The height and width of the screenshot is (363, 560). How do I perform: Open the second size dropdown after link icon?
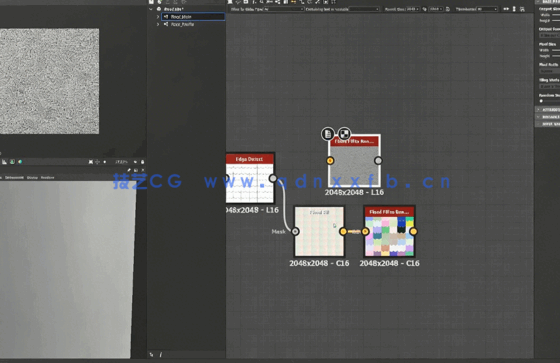coord(436,9)
